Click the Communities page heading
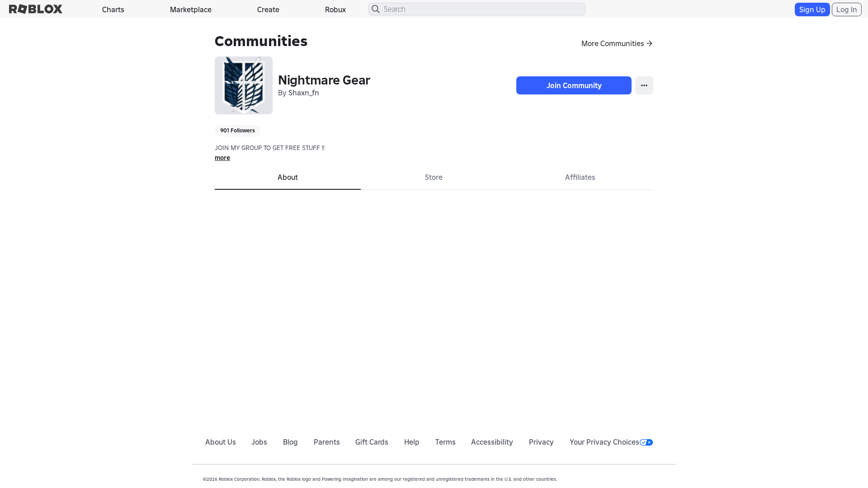The image size is (868, 488). 261,41
